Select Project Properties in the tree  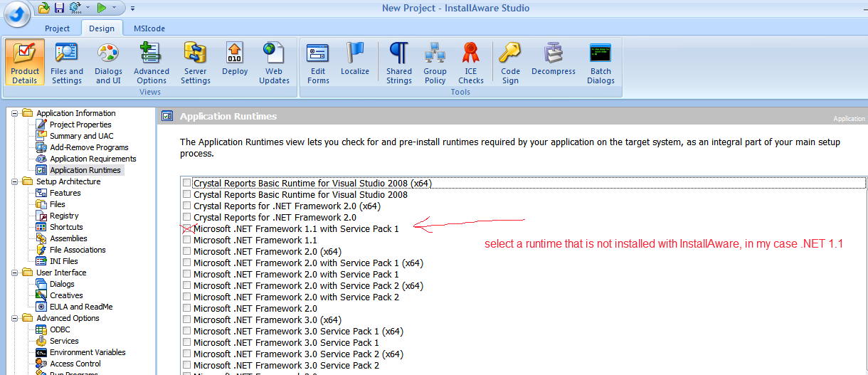pos(80,125)
